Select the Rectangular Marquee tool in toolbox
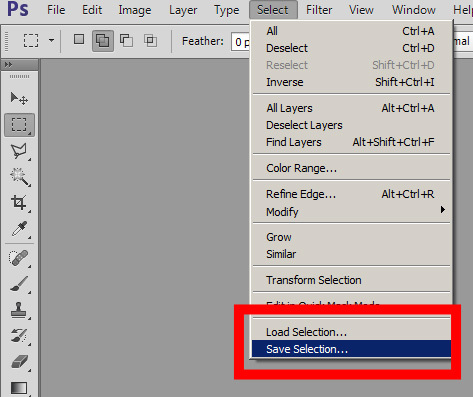Image resolution: width=473 pixels, height=397 pixels. (19, 125)
